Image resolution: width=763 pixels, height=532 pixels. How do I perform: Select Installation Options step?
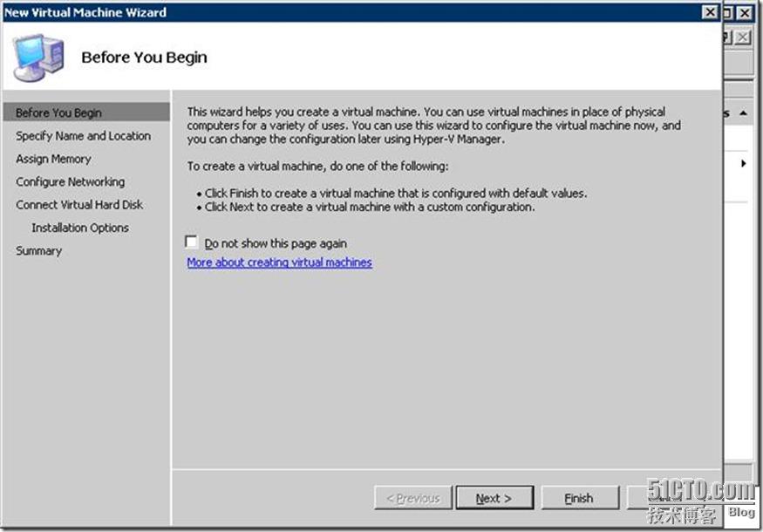[80, 228]
